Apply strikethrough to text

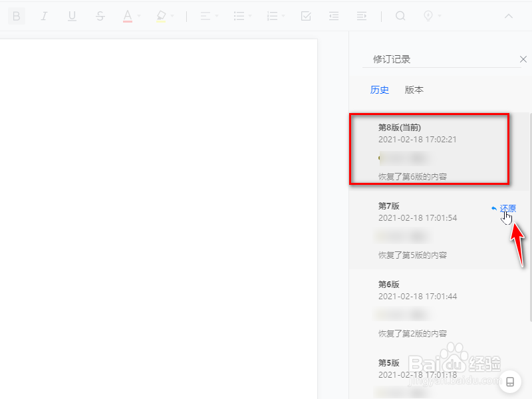click(100, 16)
